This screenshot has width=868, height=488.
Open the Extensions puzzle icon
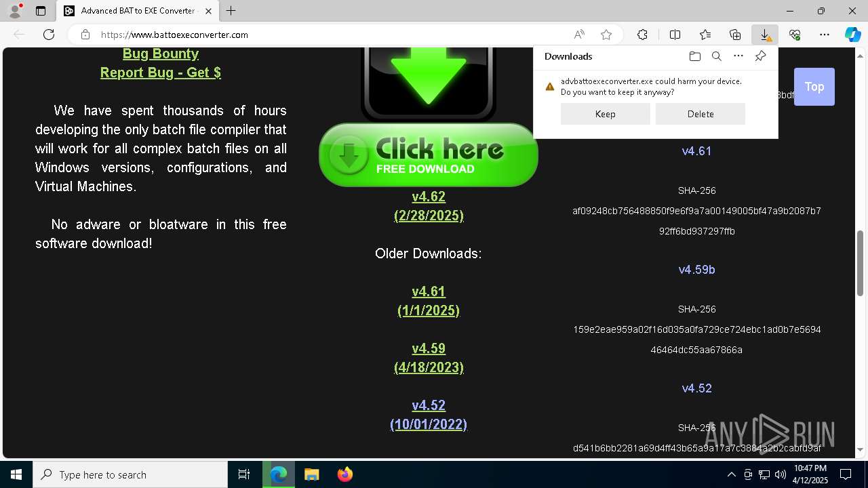(642, 35)
